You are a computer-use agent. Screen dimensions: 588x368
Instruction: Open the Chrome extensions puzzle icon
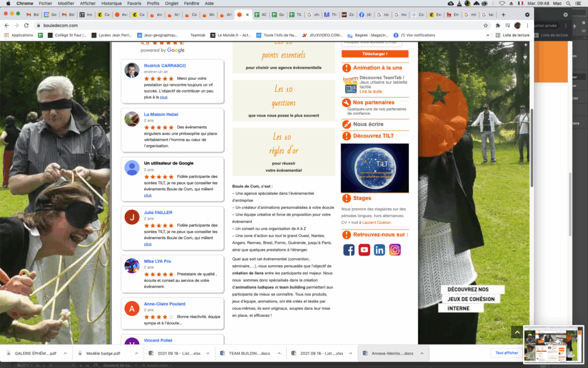[498, 25]
